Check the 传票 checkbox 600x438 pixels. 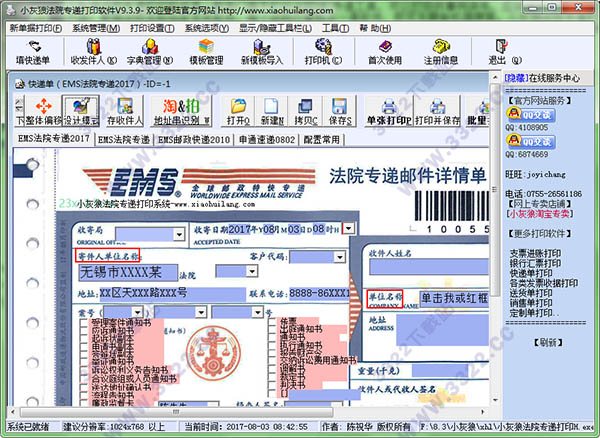pyautogui.click(x=272, y=322)
